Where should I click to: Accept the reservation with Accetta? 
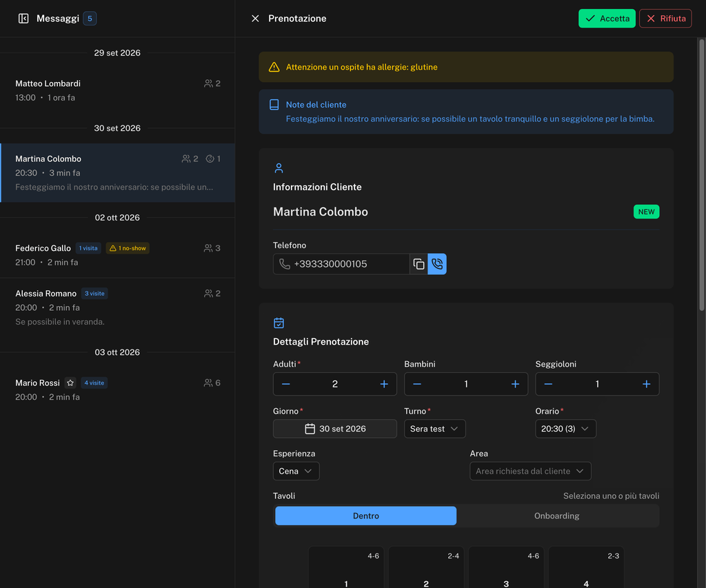(x=607, y=19)
